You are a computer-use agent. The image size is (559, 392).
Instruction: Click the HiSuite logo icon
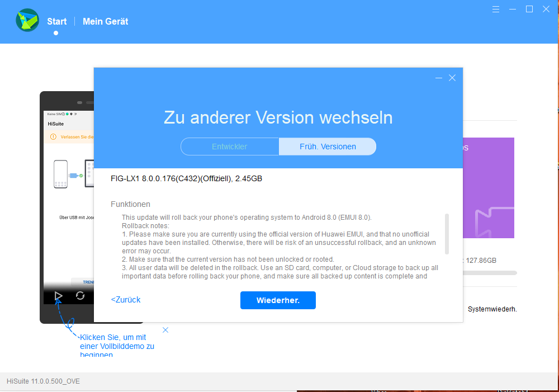tap(27, 20)
